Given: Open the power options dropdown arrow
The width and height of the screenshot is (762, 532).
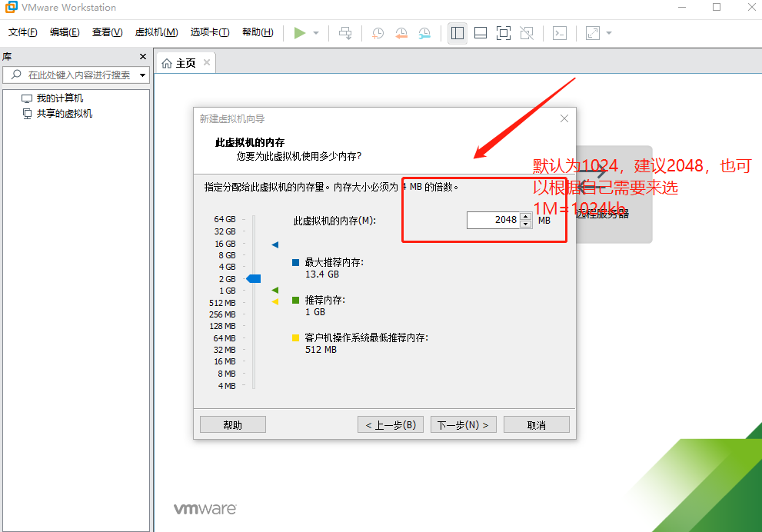Looking at the screenshot, I should (316, 33).
